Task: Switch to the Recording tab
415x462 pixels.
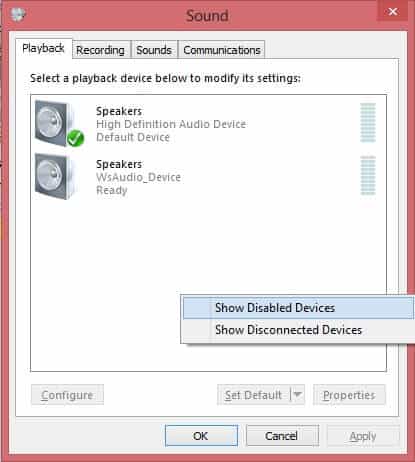Action: pyautogui.click(x=100, y=50)
